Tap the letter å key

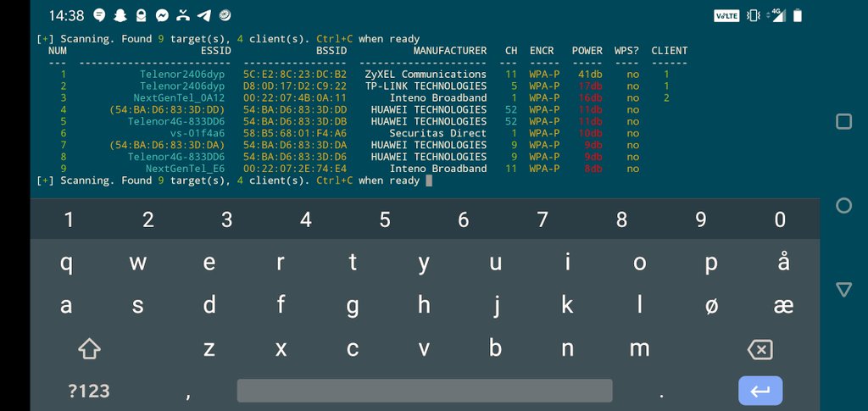[782, 260]
